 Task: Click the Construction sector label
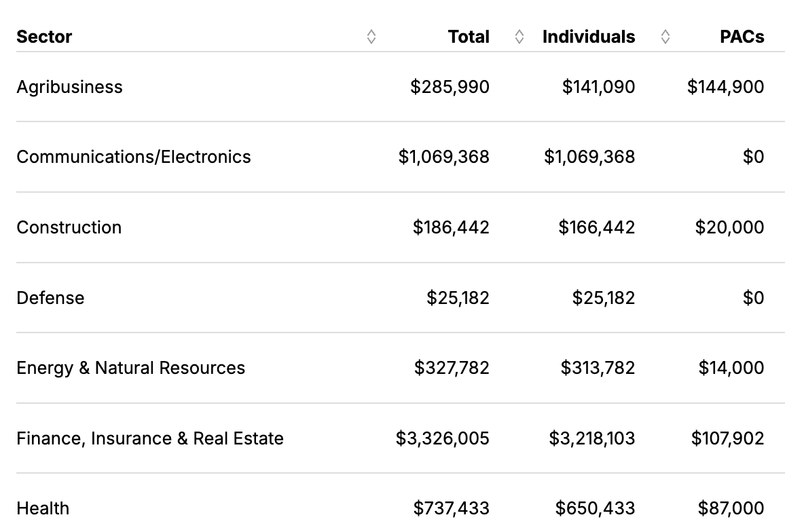pos(69,227)
